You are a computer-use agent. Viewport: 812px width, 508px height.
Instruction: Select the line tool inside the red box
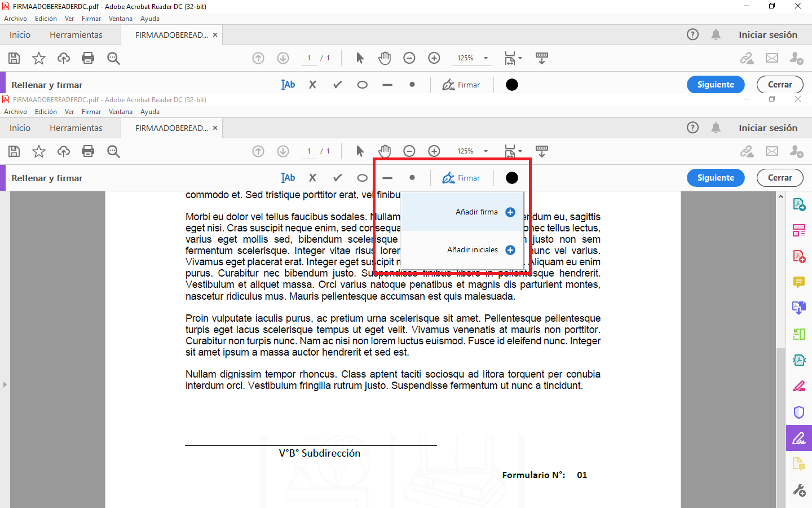(387, 178)
